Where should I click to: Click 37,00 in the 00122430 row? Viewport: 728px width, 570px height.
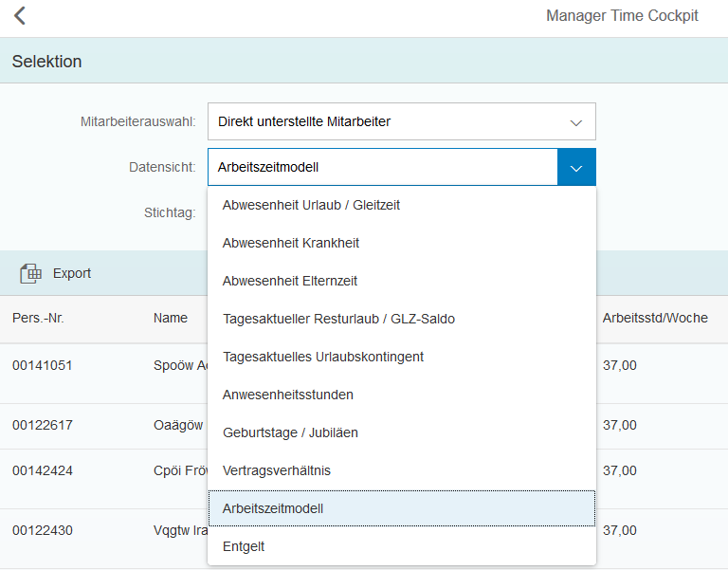[619, 530]
